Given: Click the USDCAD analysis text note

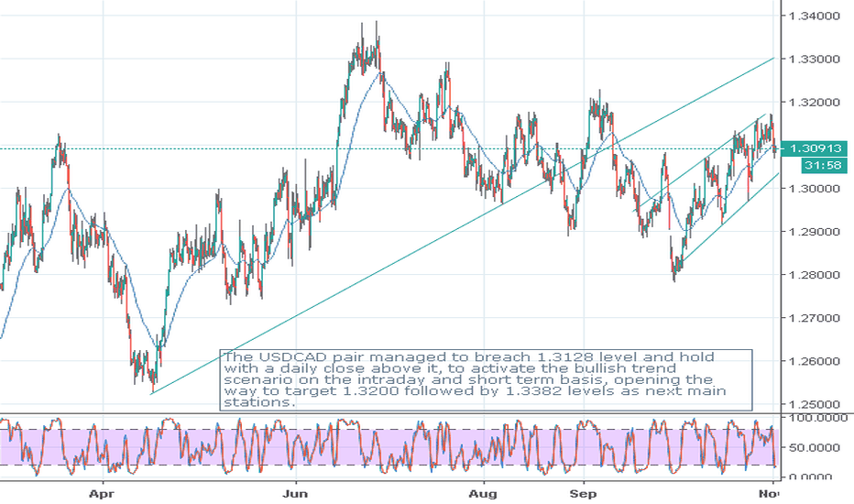Looking at the screenshot, I should click(486, 379).
